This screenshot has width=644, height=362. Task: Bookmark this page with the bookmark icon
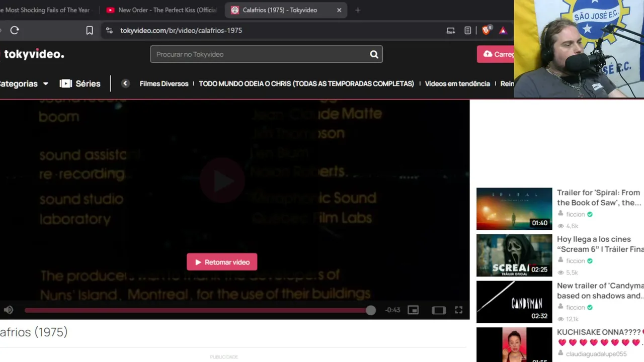coord(90,30)
